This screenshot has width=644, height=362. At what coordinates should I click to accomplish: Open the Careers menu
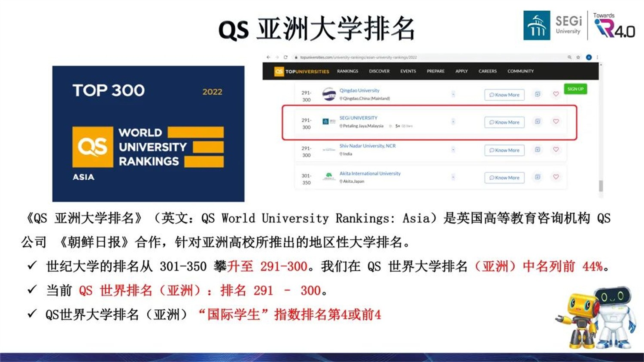click(487, 71)
